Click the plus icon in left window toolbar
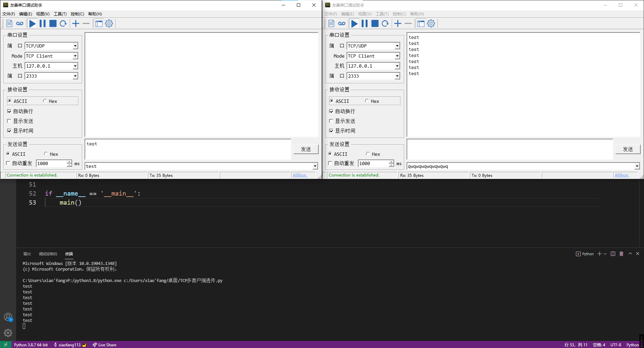The image size is (644, 348). 76,23
